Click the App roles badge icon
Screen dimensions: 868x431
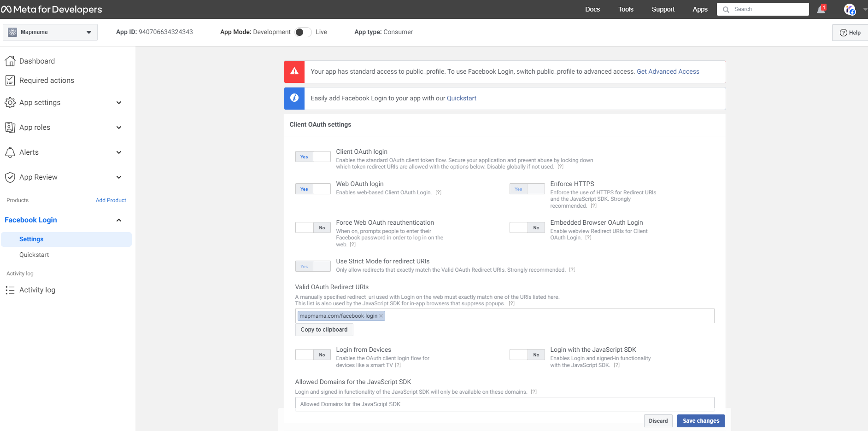[10, 128]
